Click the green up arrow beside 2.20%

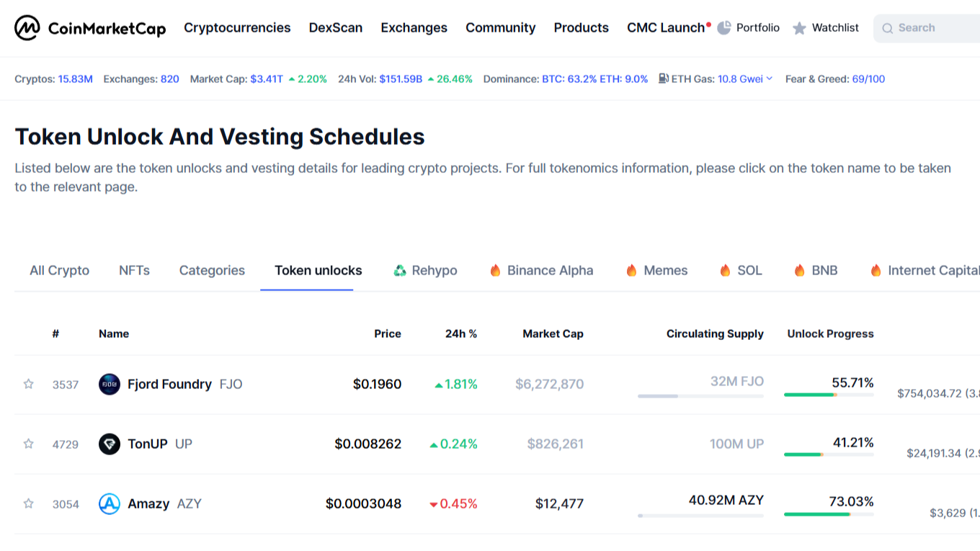[292, 79]
